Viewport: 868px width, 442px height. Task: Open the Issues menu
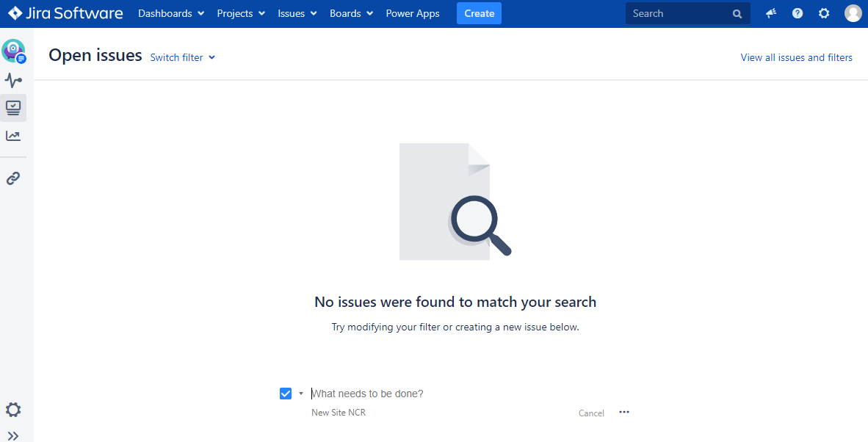(297, 13)
